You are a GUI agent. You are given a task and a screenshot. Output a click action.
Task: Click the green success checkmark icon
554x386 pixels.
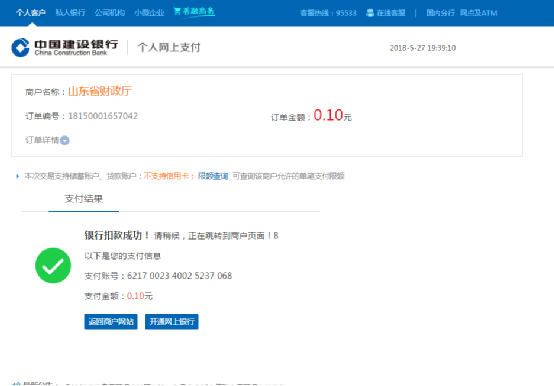point(53,266)
